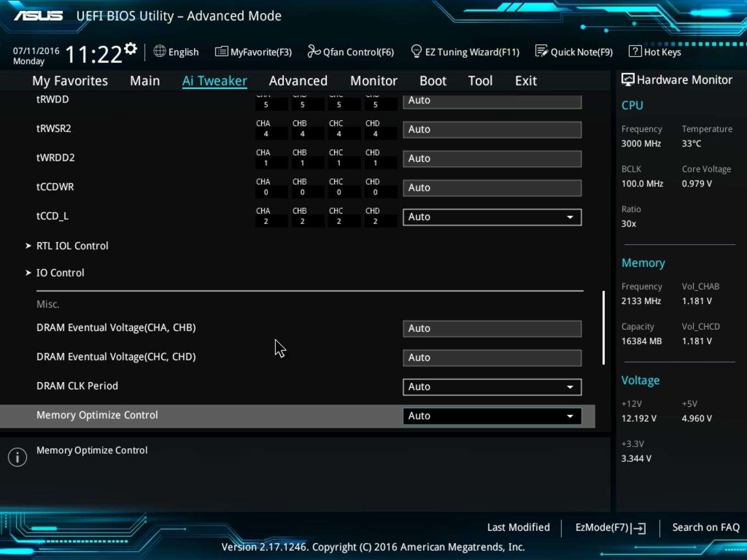747x560 pixels.
Task: Click the EzMode exit arrow icon
Action: (639, 528)
